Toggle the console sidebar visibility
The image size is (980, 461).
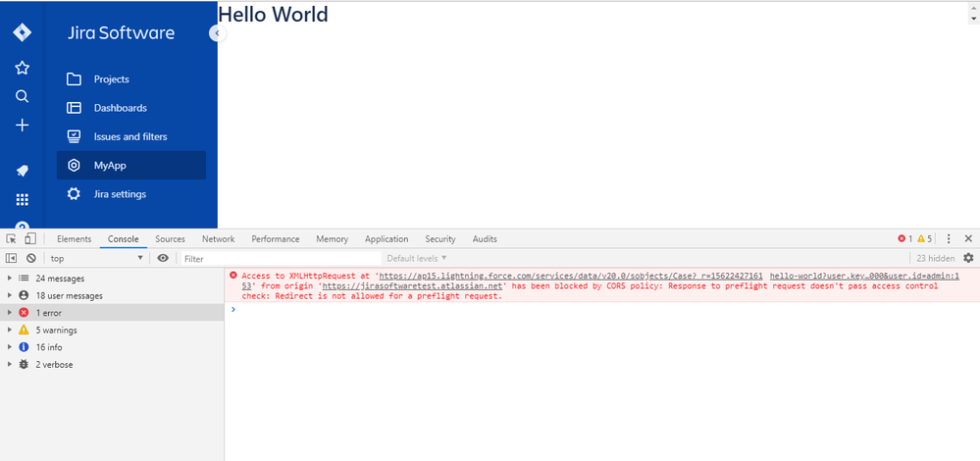(x=11, y=258)
